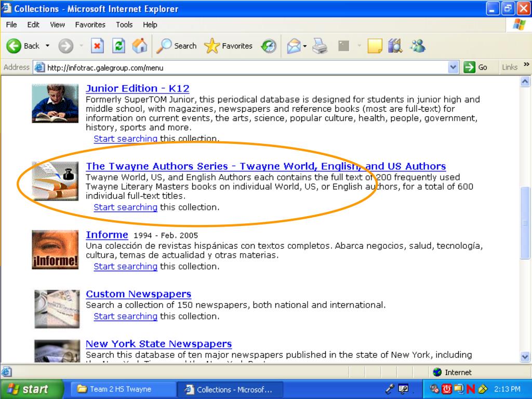Viewport: 532px width, 399px height.
Task: Click the Windows start button
Action: 31,389
